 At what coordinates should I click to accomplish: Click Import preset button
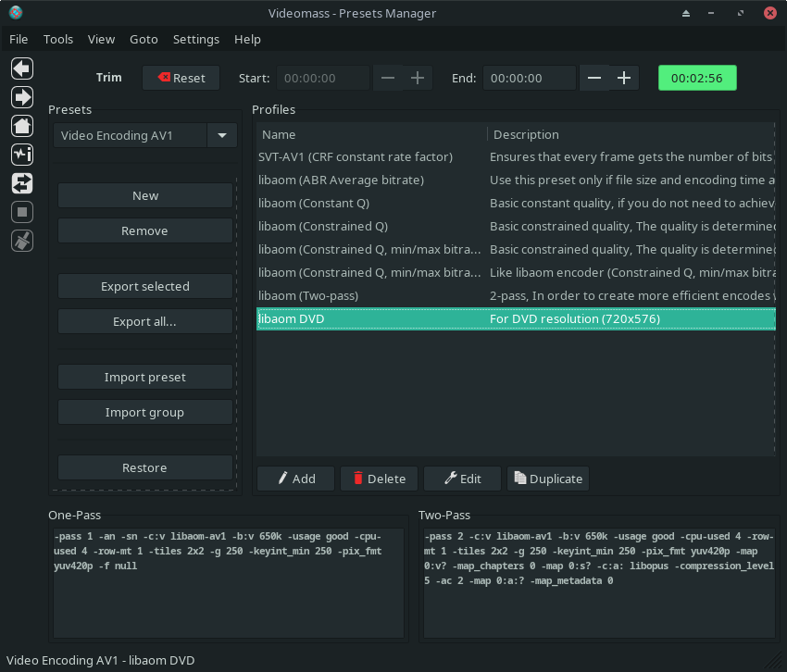coord(145,378)
